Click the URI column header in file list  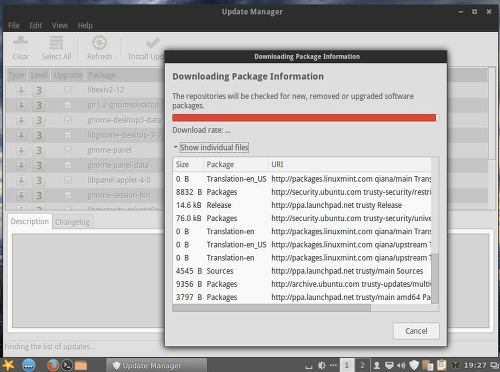(350, 164)
